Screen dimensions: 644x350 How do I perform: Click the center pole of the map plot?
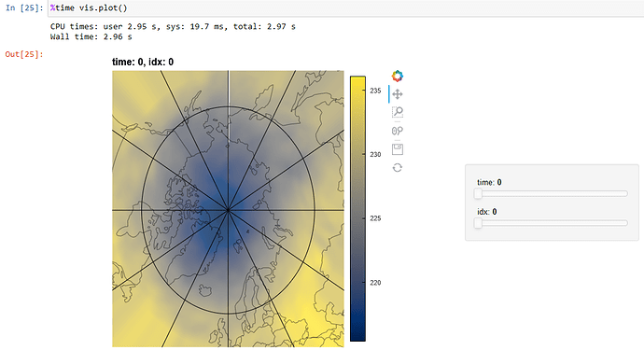(x=228, y=210)
